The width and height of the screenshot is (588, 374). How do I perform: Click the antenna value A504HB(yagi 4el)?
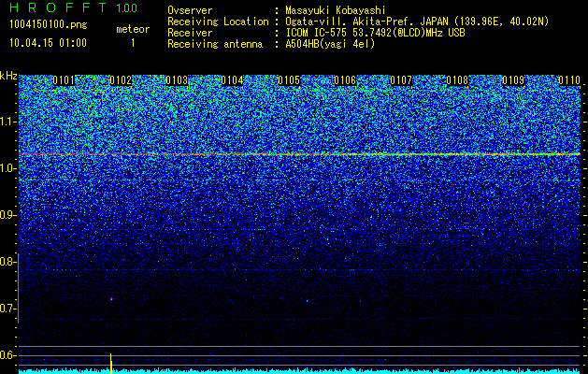(330, 44)
